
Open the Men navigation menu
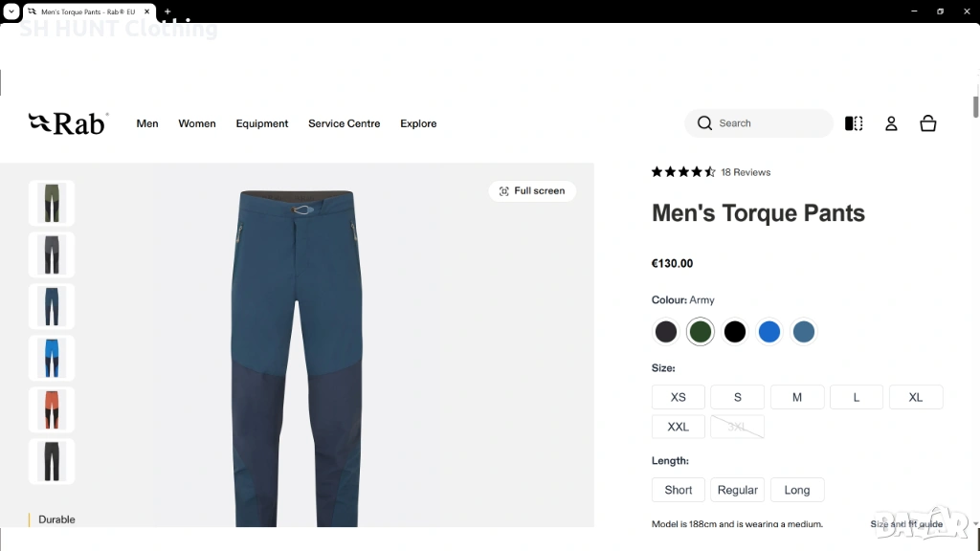[x=147, y=123]
